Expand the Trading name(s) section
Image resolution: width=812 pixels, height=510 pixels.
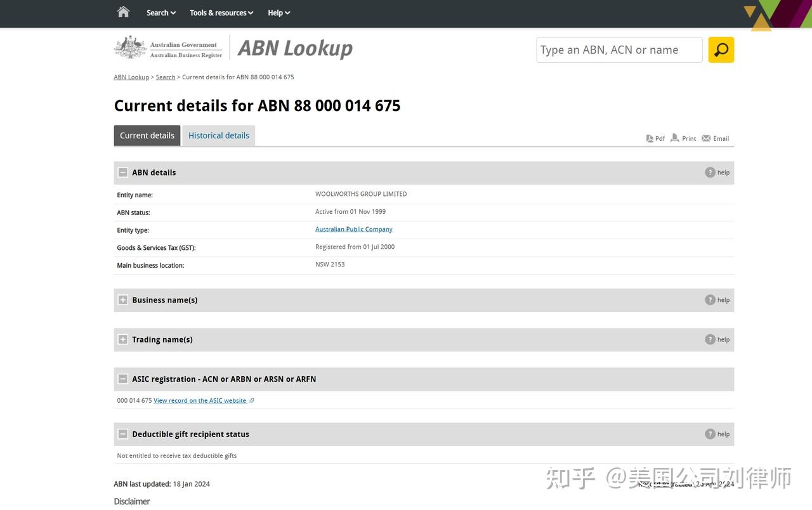[x=123, y=339]
